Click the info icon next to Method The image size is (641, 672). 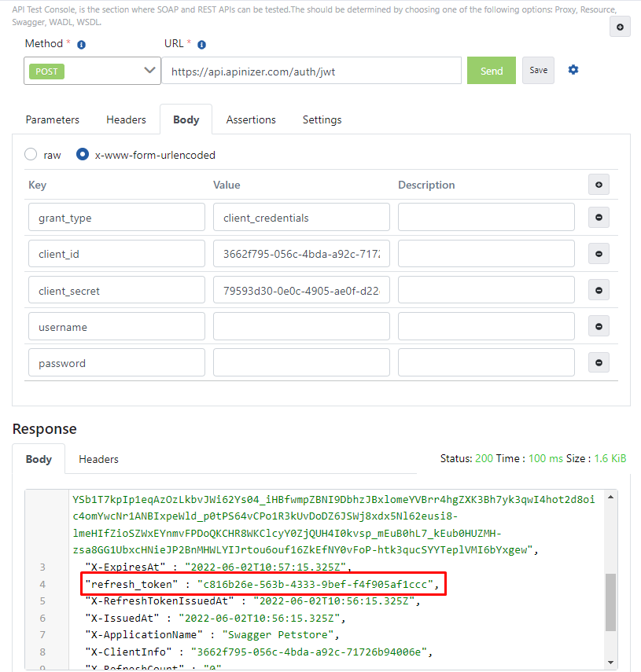[x=82, y=45]
